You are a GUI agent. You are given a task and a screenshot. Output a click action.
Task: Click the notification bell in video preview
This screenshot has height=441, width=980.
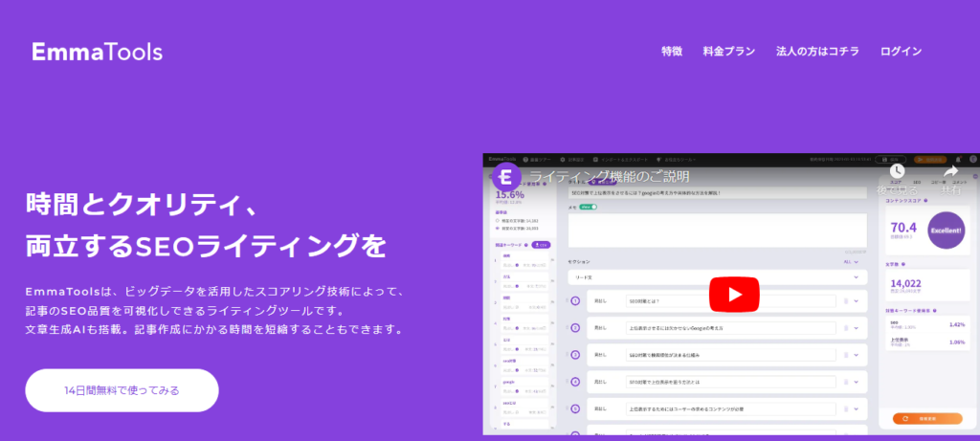[x=959, y=160]
